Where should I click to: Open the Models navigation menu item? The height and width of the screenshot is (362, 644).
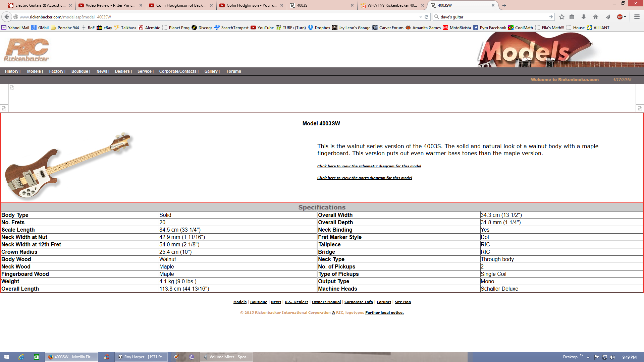[34, 71]
